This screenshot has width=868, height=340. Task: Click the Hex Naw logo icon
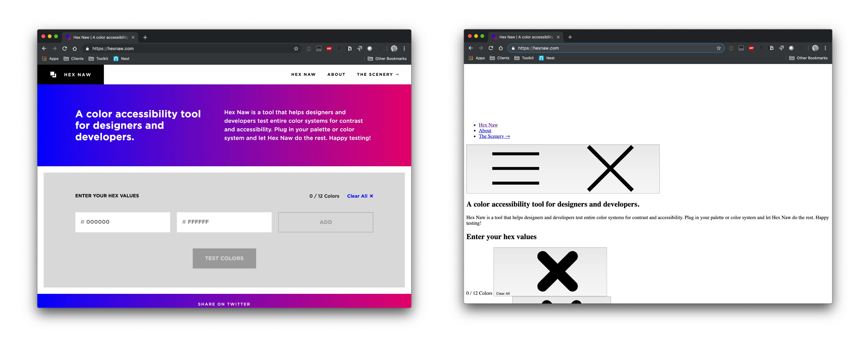tap(53, 74)
